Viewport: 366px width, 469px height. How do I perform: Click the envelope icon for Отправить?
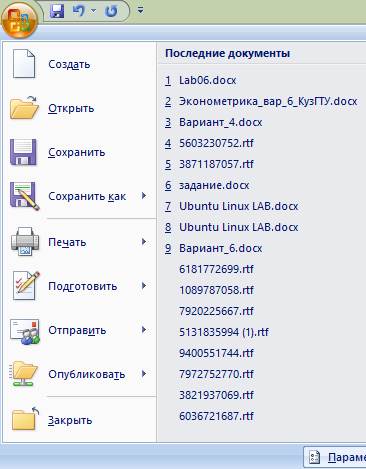25,331
